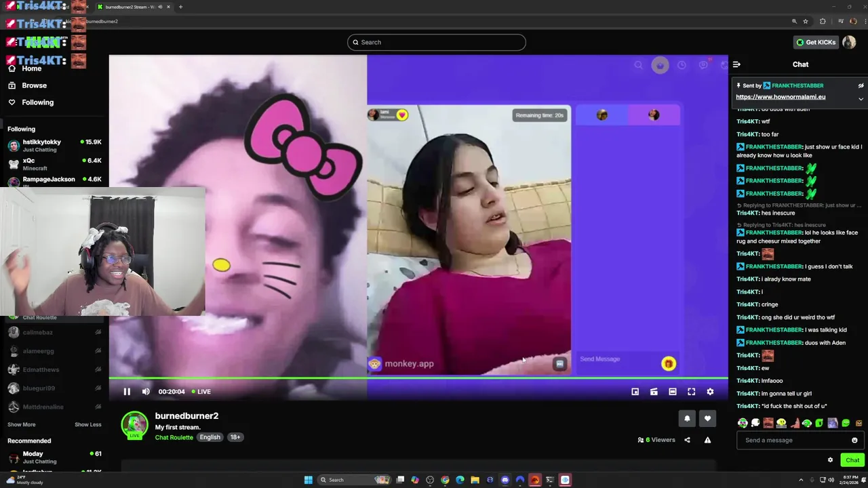Open chat settings gear beside the Chat button
The width and height of the screenshot is (868, 488).
click(830, 460)
